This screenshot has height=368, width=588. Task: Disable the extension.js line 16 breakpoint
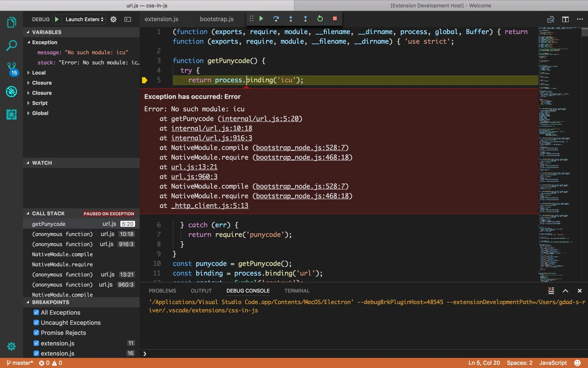tap(36, 353)
